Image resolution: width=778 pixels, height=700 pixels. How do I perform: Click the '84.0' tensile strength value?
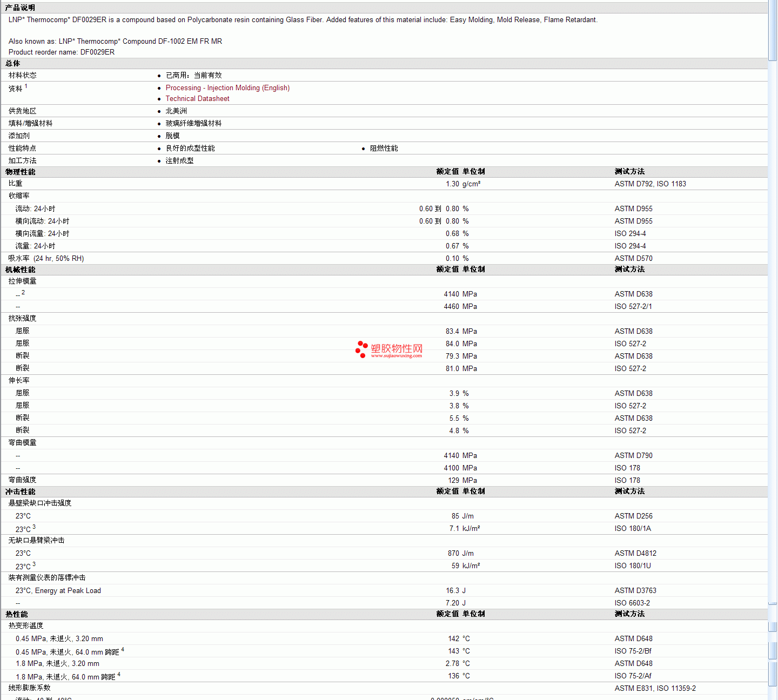coord(452,344)
